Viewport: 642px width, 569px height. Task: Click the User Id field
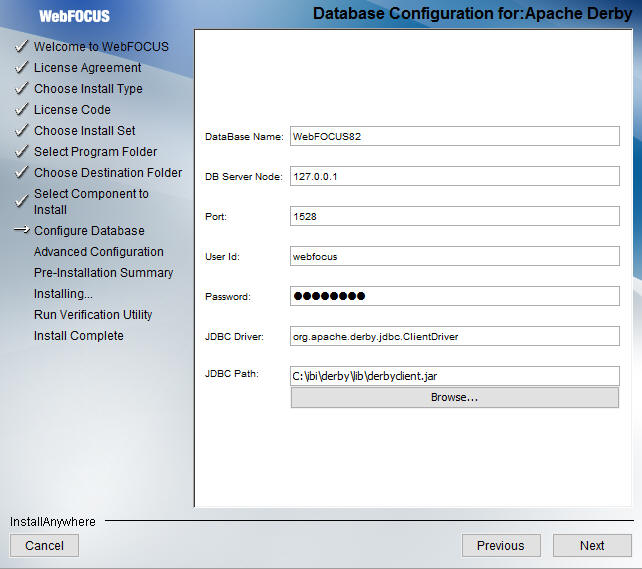pyautogui.click(x=454, y=256)
